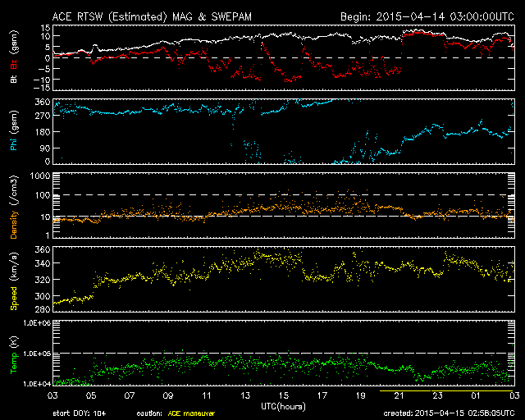Click the "Begin: 2015-04-14 03:00:00UTC" header text
The height and width of the screenshot is (420, 525).
coord(427,16)
